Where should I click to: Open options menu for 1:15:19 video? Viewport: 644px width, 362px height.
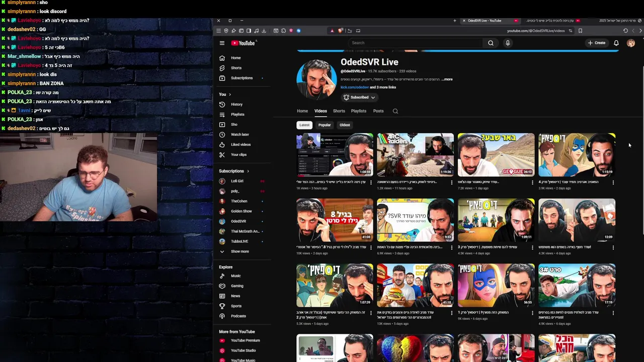click(613, 182)
